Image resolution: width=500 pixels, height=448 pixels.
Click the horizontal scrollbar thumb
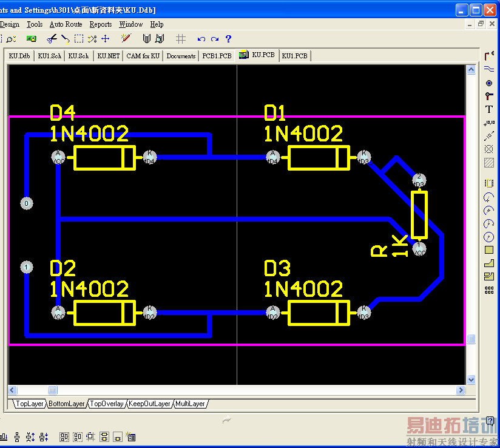pos(53,390)
